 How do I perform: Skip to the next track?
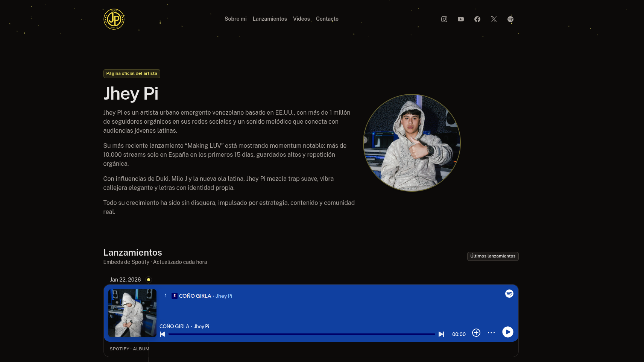pyautogui.click(x=441, y=334)
